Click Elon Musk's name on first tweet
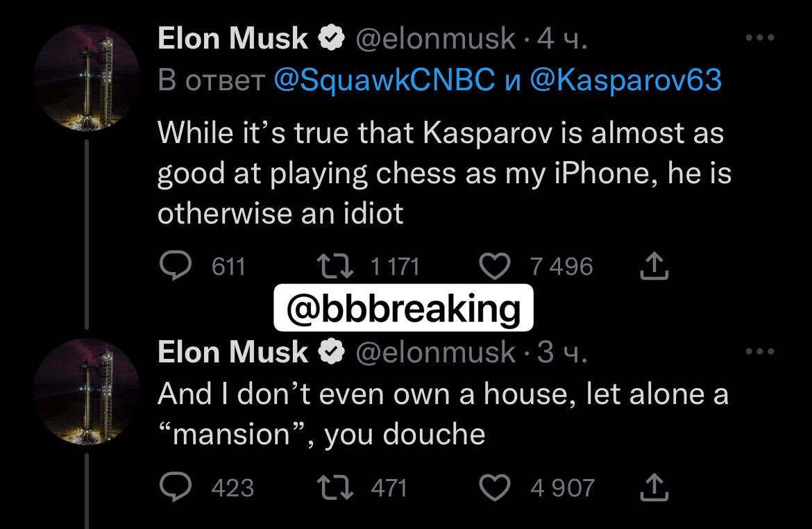This screenshot has height=529, width=812. click(232, 38)
